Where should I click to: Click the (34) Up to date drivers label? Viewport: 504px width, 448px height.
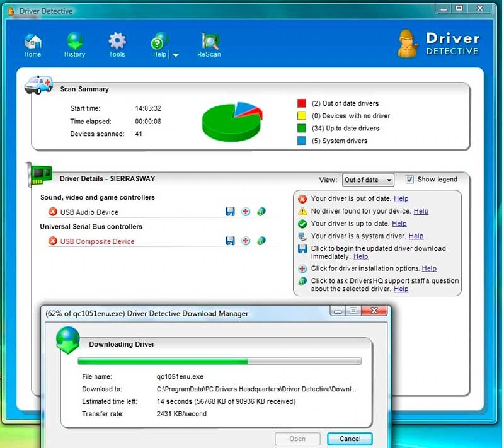(345, 129)
